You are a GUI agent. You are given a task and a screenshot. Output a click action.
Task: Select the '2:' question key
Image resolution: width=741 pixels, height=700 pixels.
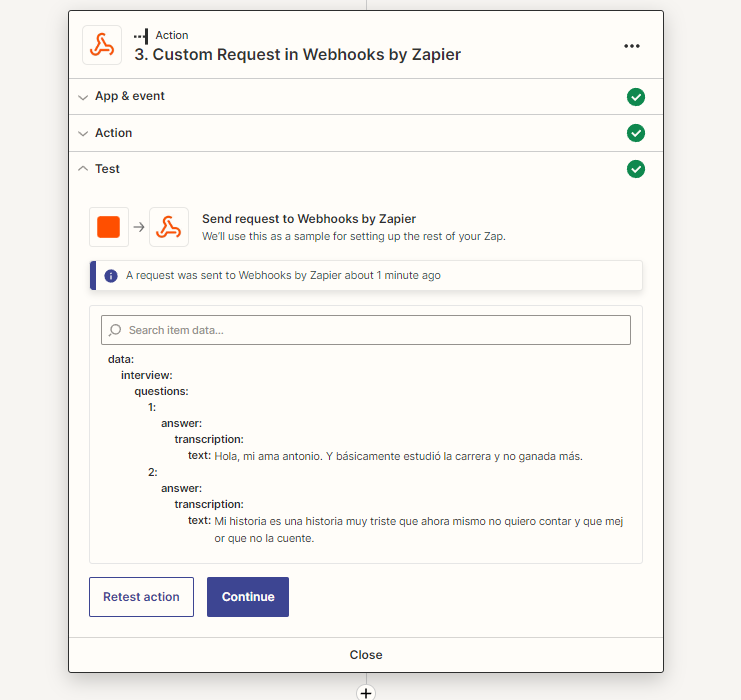153,472
